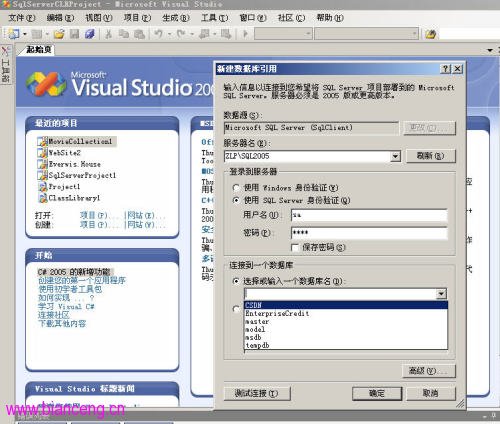Click the Paste toolbar icon
The height and width of the screenshot is (424, 500).
(x=139, y=34)
